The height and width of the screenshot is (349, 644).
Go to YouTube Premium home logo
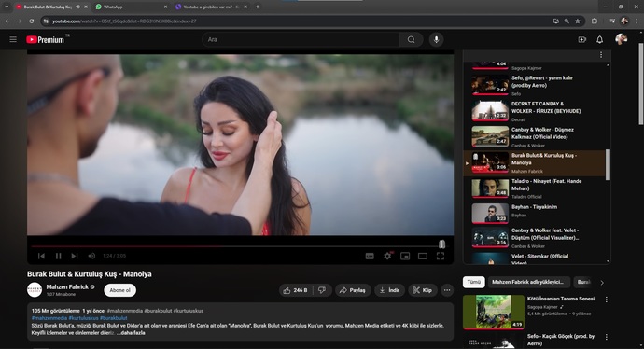pyautogui.click(x=45, y=39)
